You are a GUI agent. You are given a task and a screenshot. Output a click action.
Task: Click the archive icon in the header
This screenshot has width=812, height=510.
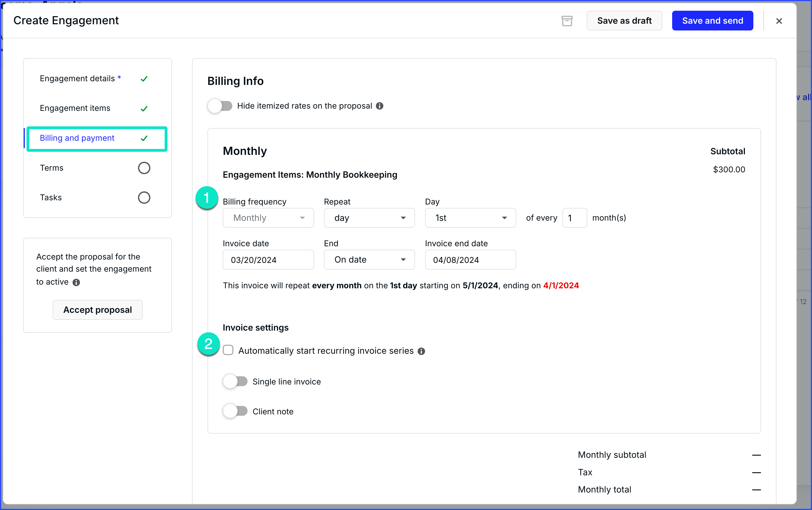567,21
